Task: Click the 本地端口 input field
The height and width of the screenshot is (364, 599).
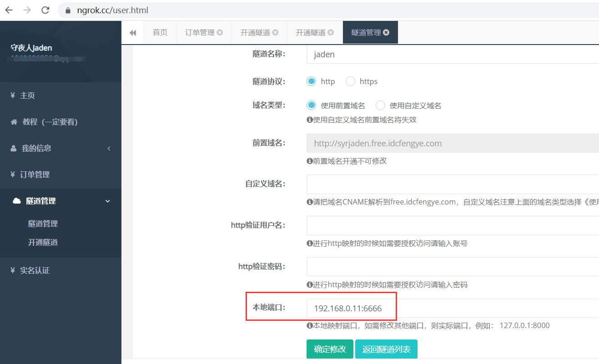Action: coord(450,308)
